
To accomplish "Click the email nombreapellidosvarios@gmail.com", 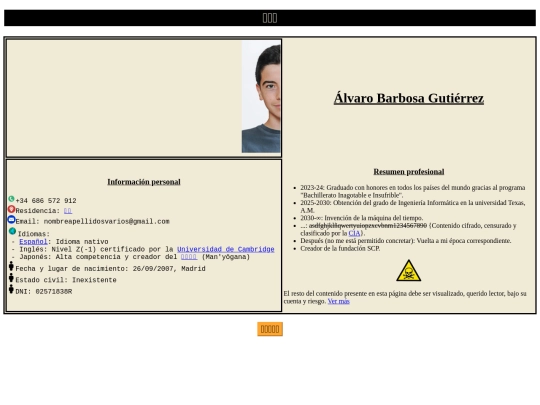I will (106, 221).
